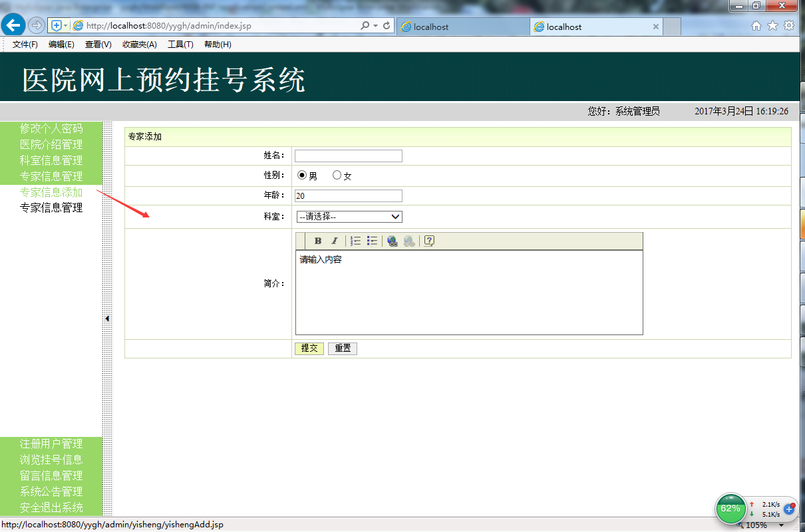Insert a bulleted list in the editor
805x532 pixels.
372,241
